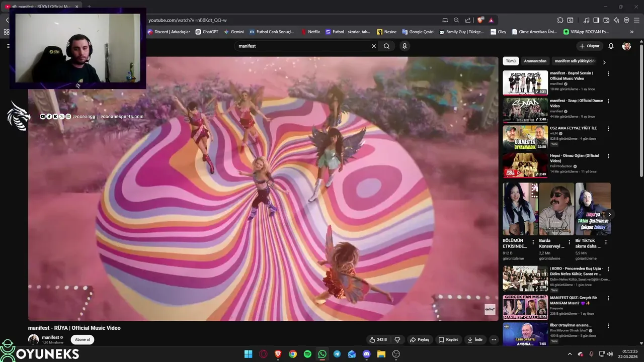Open the Snap Official Dance Video thumbnail
The width and height of the screenshot is (644, 362).
point(525,110)
